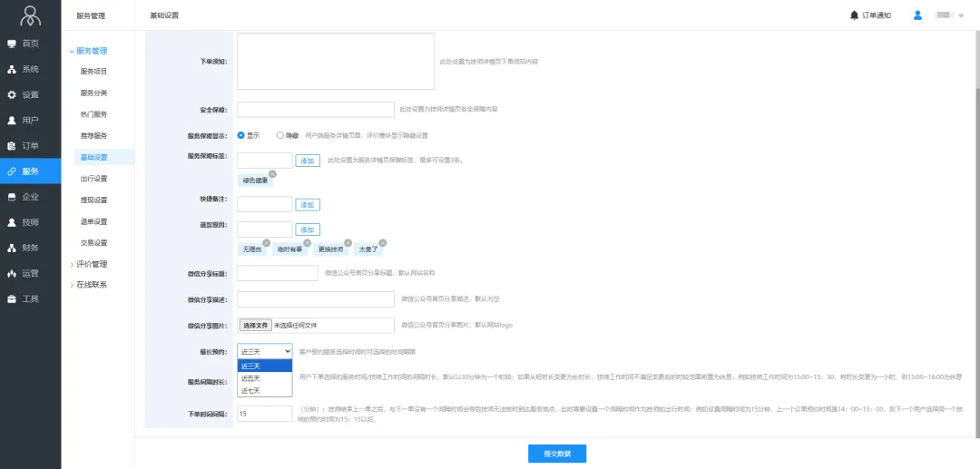Click the 订单通知 bell icon
Image resolution: width=980 pixels, height=469 pixels.
[854, 15]
